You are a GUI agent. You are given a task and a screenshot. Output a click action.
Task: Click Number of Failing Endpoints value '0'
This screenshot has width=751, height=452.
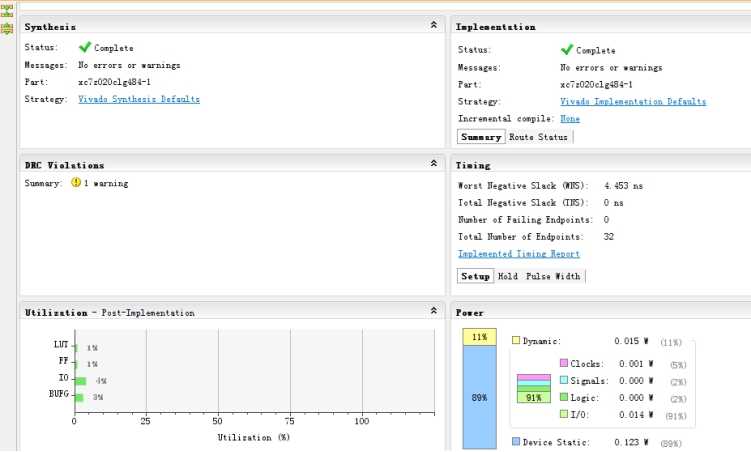click(606, 220)
